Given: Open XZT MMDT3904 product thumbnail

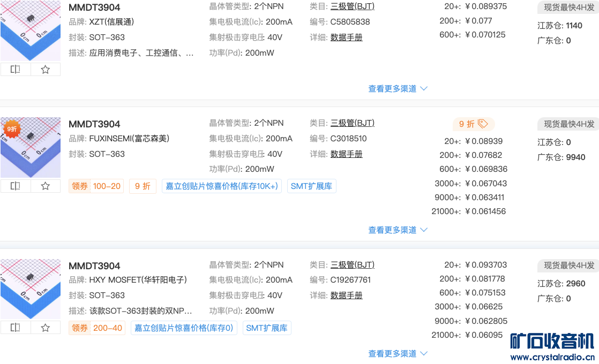Looking at the screenshot, I should click(x=31, y=31).
